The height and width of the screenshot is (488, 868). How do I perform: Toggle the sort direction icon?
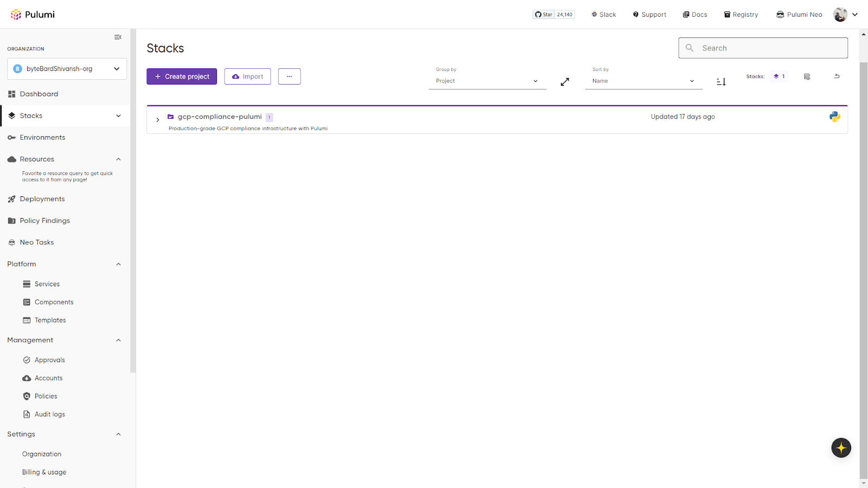click(721, 82)
